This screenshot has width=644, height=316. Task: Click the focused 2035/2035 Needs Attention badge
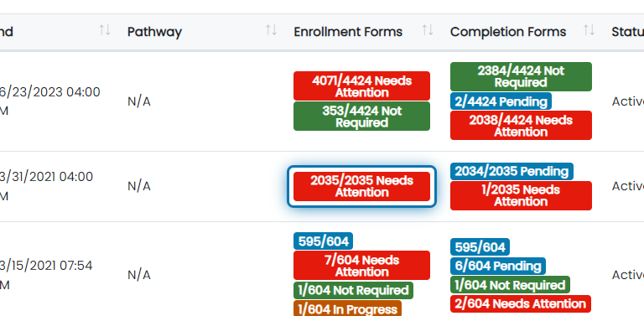(362, 186)
